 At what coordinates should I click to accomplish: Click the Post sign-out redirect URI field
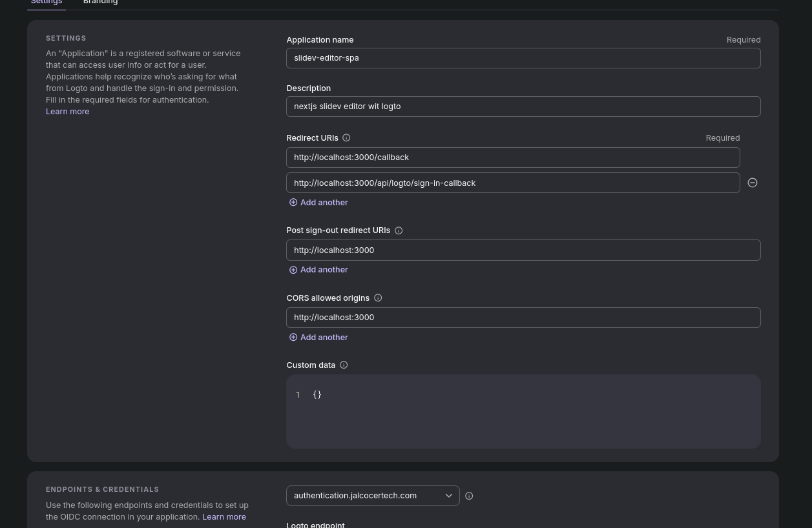click(523, 250)
